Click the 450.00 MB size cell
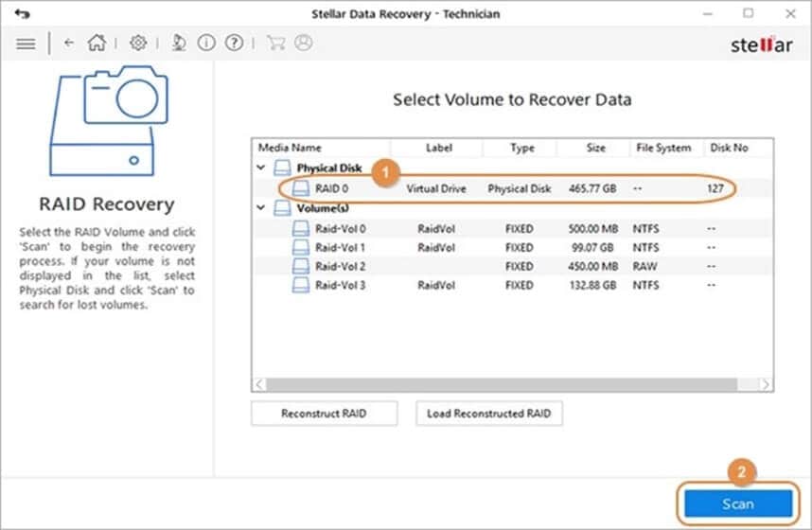The width and height of the screenshot is (812, 530). point(593,266)
